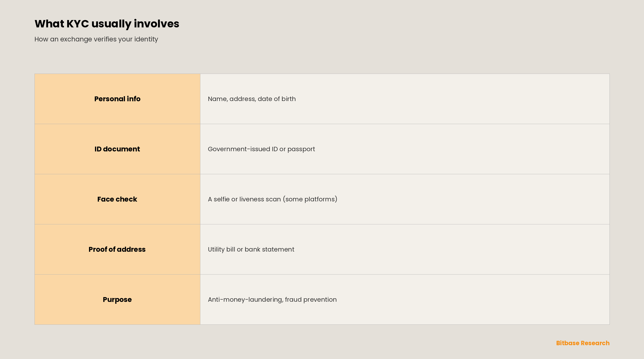Click the 'Personal info' row header cell
Viewport: 644px width, 359px height.
pos(117,99)
